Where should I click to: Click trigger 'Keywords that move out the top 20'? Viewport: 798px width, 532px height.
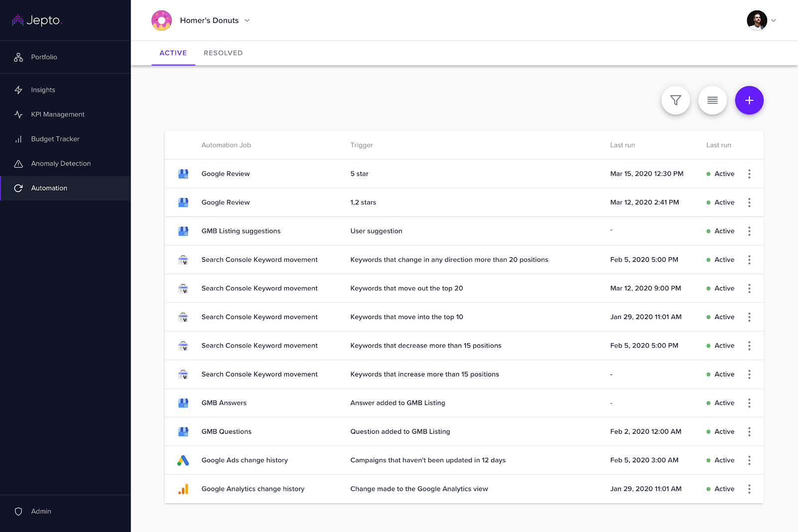pyautogui.click(x=406, y=288)
